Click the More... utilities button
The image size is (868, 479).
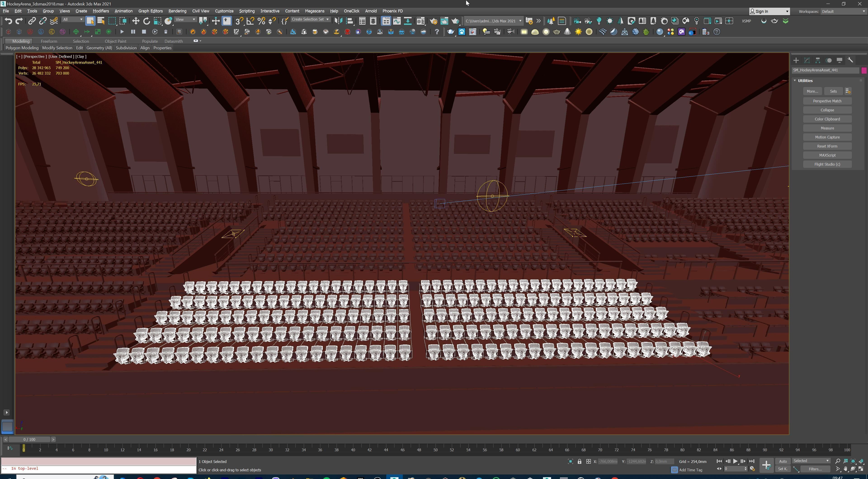coord(812,91)
